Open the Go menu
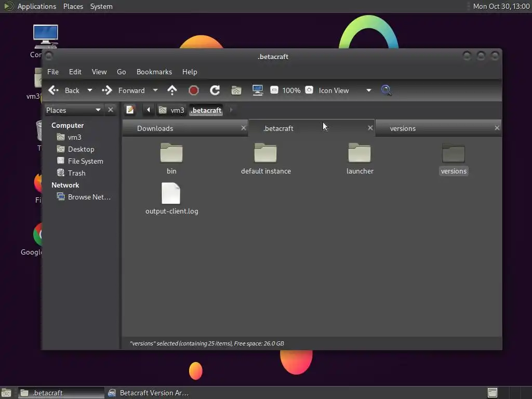532x399 pixels. (121, 72)
